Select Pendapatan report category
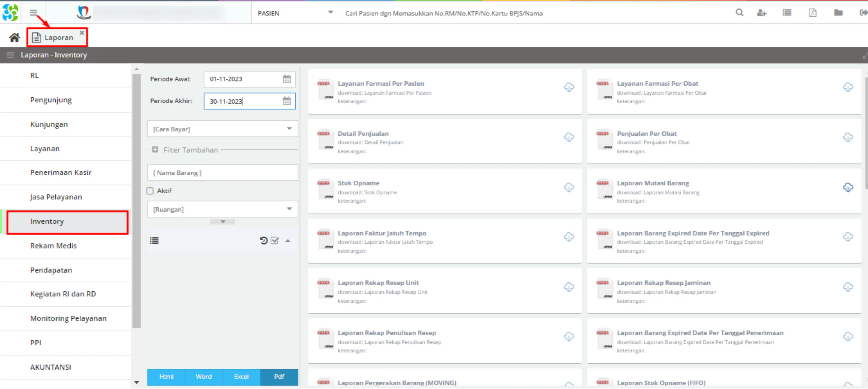868x389 pixels. click(66, 270)
